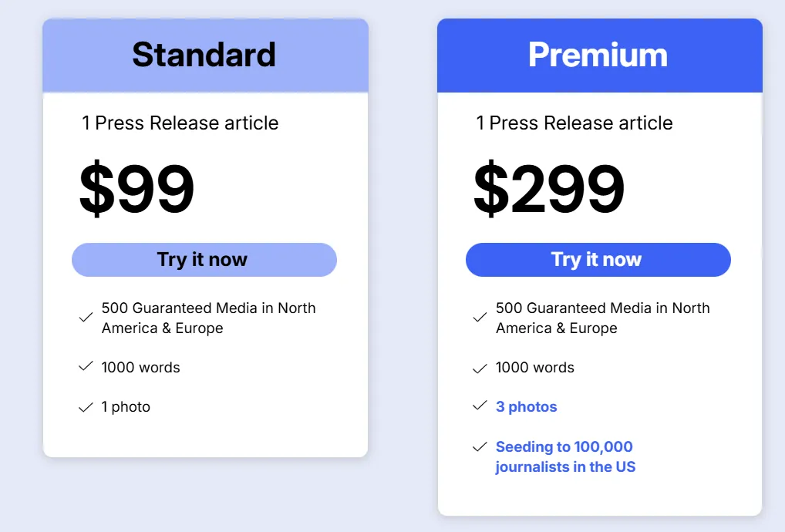This screenshot has width=785, height=532.
Task: Click the Standard plan's Try it now button
Action: pyautogui.click(x=204, y=260)
